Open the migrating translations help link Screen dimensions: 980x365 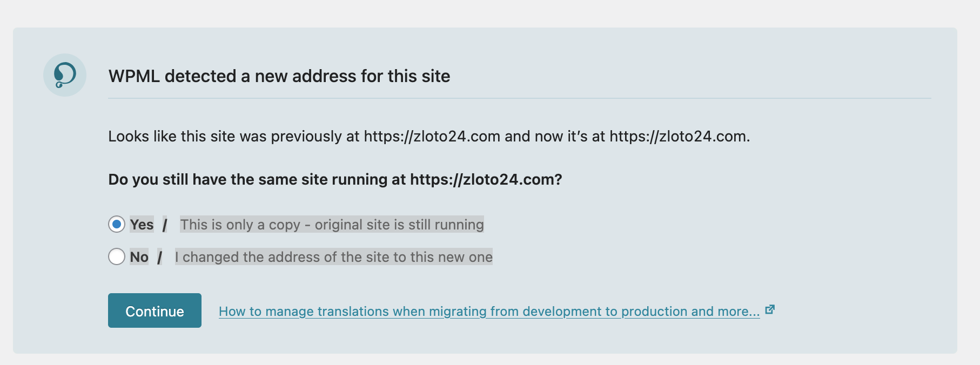point(489,312)
